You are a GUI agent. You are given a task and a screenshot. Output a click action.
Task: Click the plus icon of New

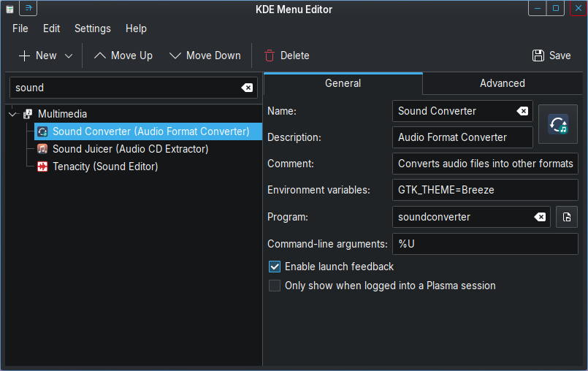pos(24,56)
